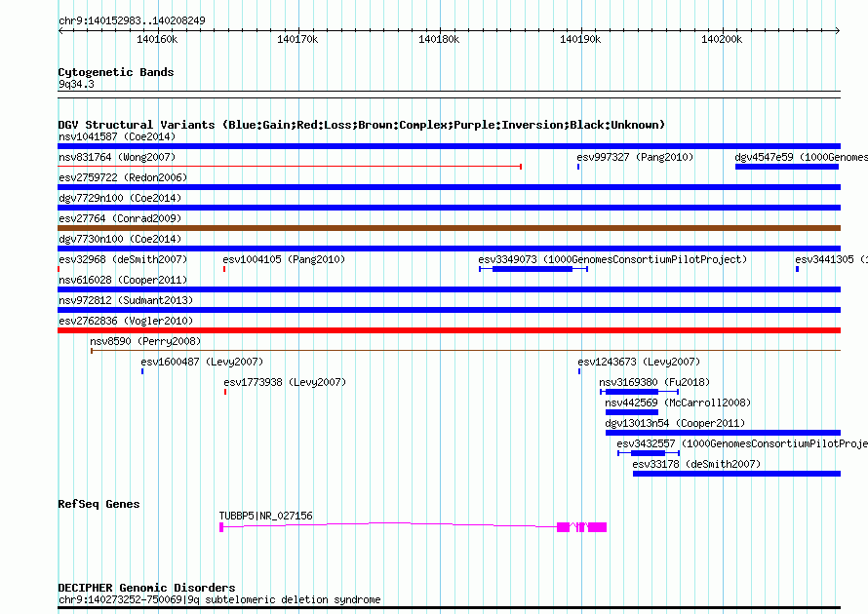Image resolution: width=868 pixels, height=614 pixels.
Task: Click the 140200k ruler tick label
Action: (722, 39)
